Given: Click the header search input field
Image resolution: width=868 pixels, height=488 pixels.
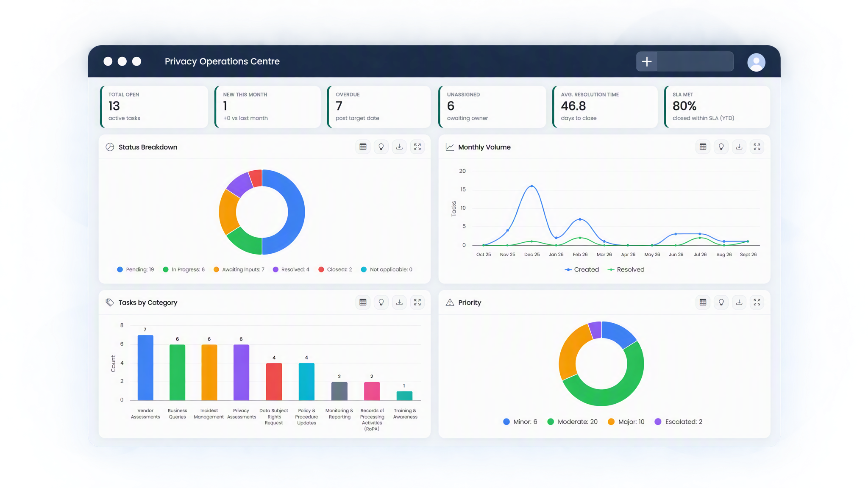Looking at the screenshot, I should point(695,61).
